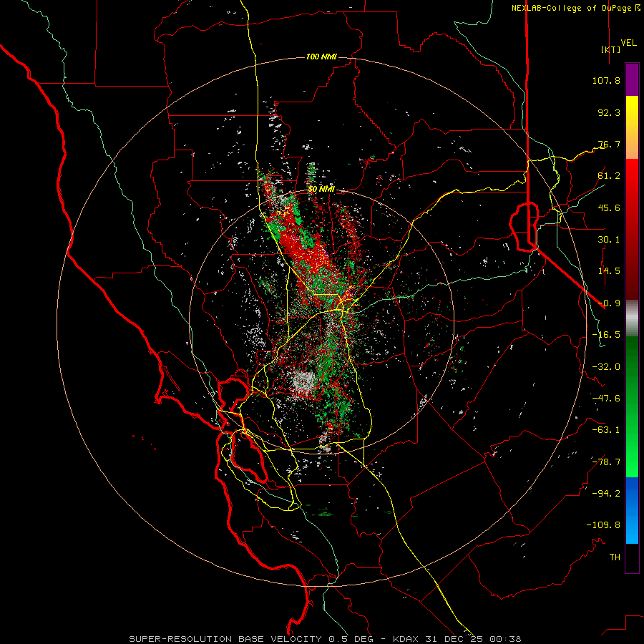Click the purple segment of the velocity color bar
The image size is (644, 644).
632,79
